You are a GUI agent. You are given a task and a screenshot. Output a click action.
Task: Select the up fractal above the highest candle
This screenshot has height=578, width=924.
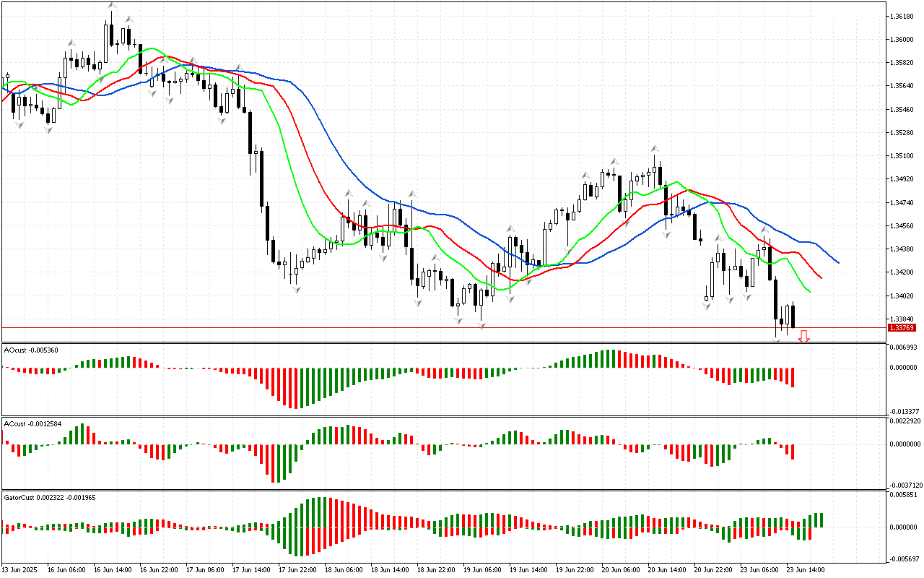(x=112, y=6)
